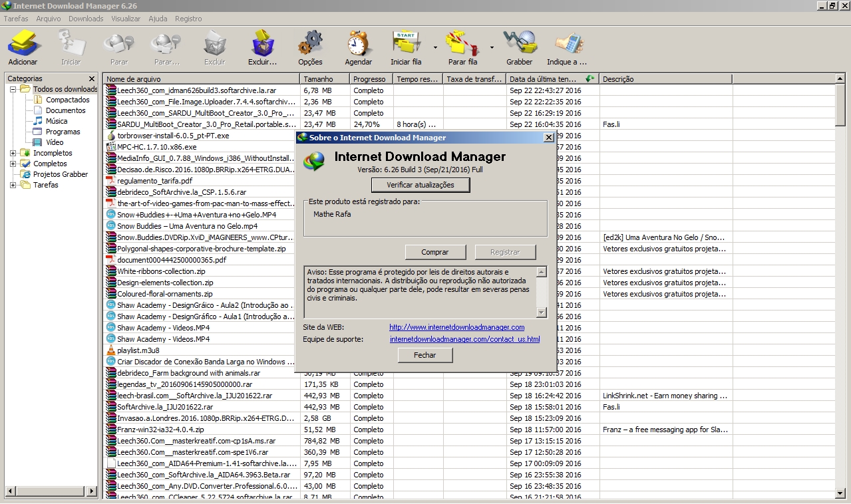The image size is (851, 504).
Task: Close the Categorias panel
Action: click(x=92, y=79)
